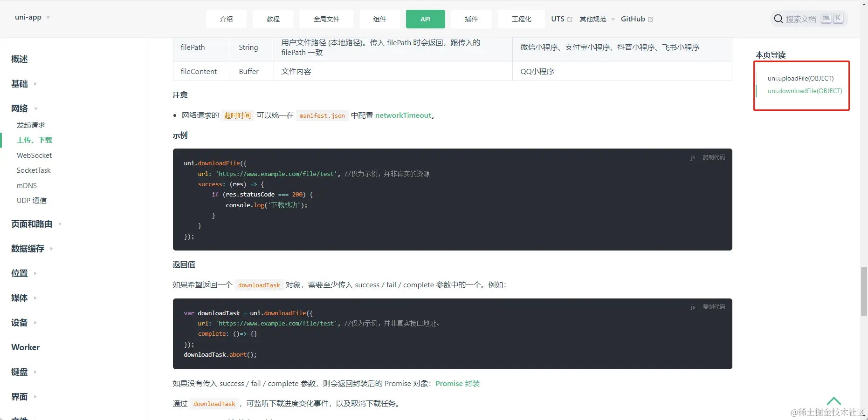Click the fileContent table cell

pyautogui.click(x=202, y=71)
